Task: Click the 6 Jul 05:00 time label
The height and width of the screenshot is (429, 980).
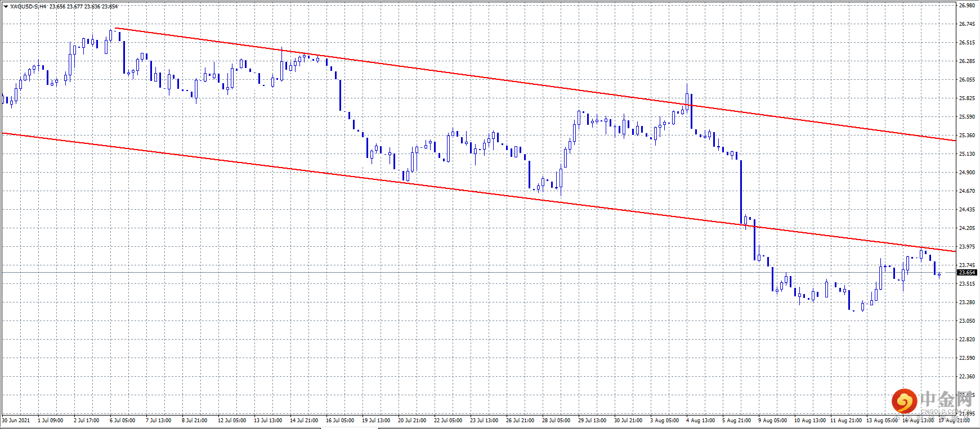Action: (x=123, y=421)
